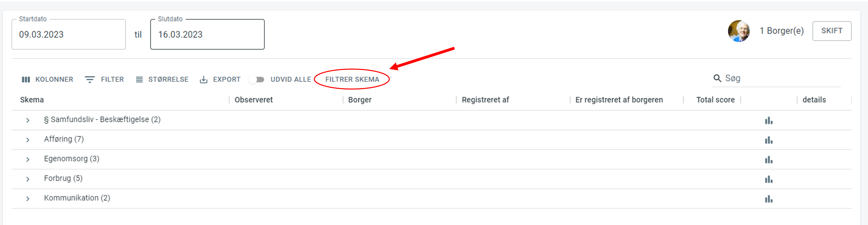The height and width of the screenshot is (225, 868).
Task: Expand the Afføring (7) group
Action: (x=28, y=140)
